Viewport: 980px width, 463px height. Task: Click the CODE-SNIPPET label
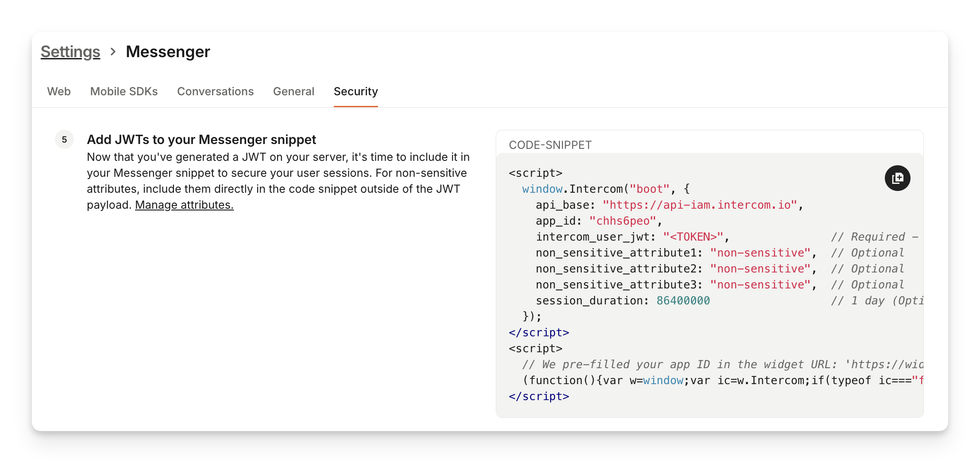pyautogui.click(x=550, y=145)
